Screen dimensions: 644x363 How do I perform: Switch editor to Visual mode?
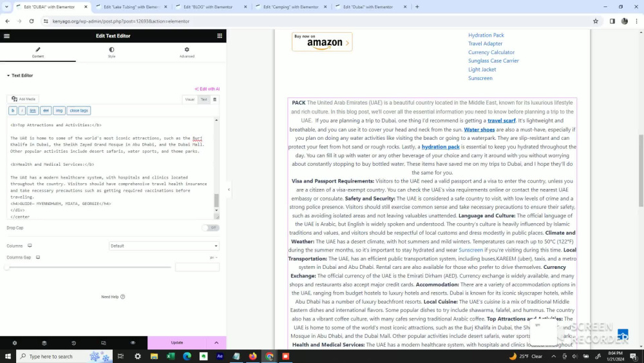tap(189, 99)
